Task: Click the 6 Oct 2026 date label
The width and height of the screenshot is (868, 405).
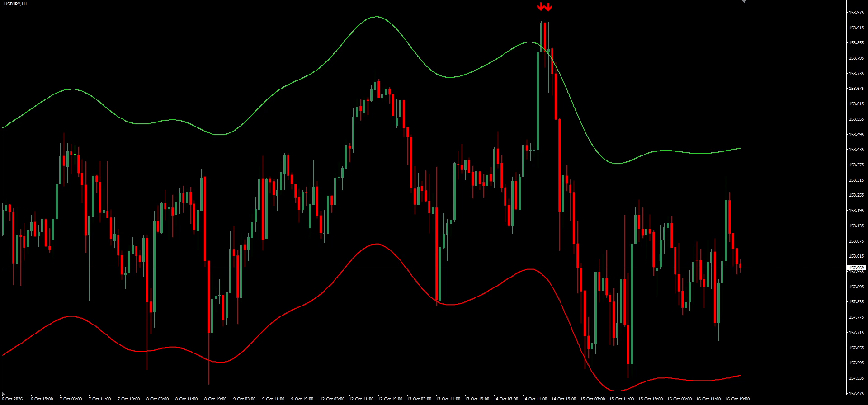Action: pos(12,399)
